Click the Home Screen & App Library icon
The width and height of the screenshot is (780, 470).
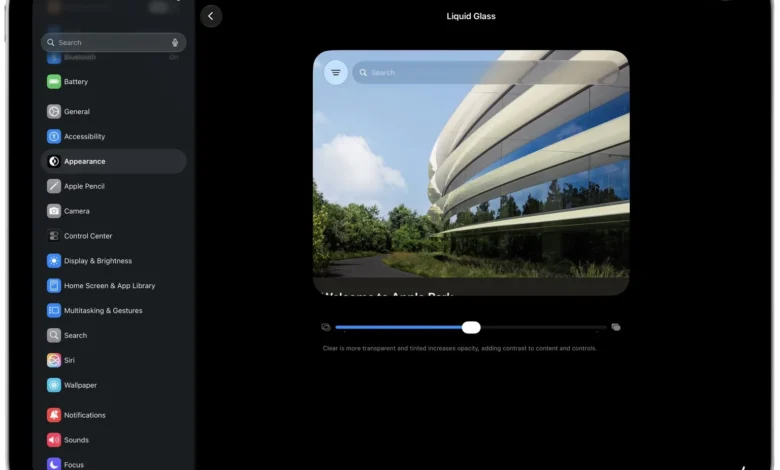pos(54,285)
